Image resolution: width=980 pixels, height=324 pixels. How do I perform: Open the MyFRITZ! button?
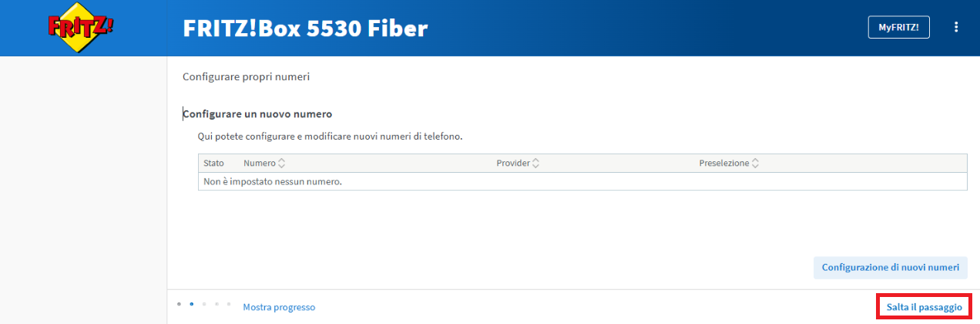(898, 27)
